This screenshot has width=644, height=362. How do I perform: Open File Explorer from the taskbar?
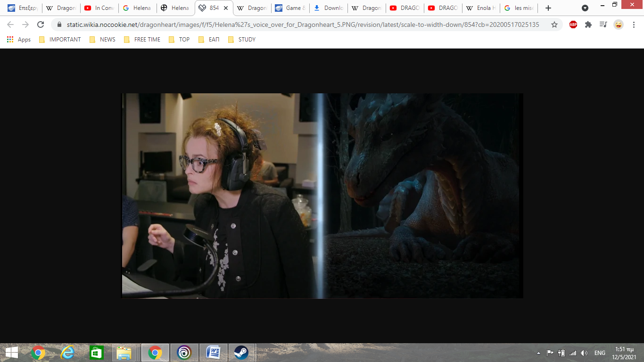124,353
